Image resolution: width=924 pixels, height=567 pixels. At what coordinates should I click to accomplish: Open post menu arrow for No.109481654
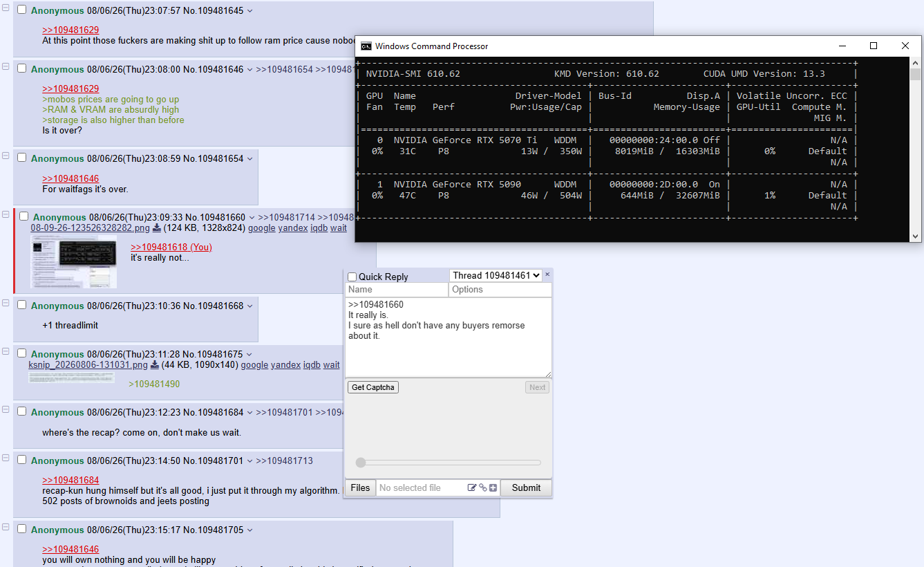[x=250, y=158]
